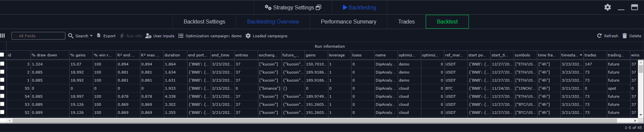Toggle the select-all header checkbox

coord(2,54)
